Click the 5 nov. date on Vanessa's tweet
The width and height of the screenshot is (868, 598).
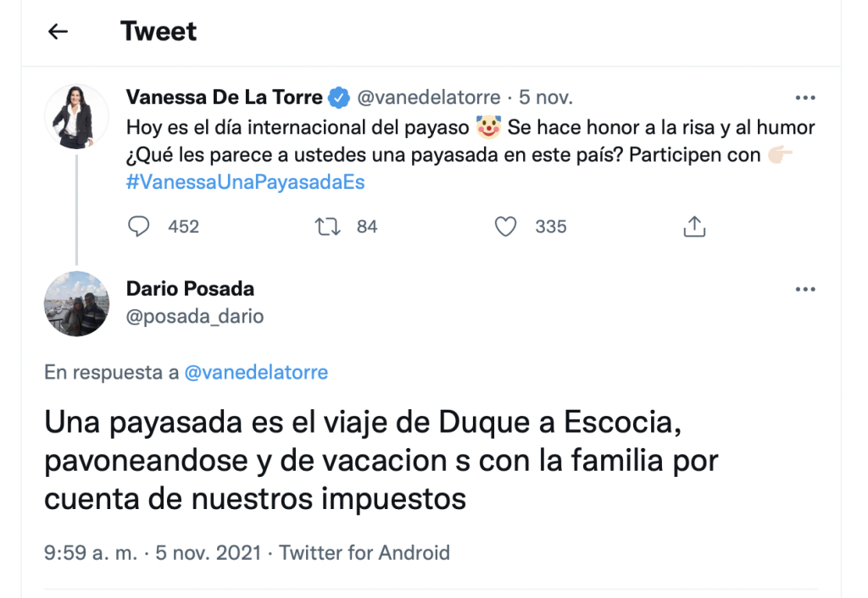click(x=546, y=98)
